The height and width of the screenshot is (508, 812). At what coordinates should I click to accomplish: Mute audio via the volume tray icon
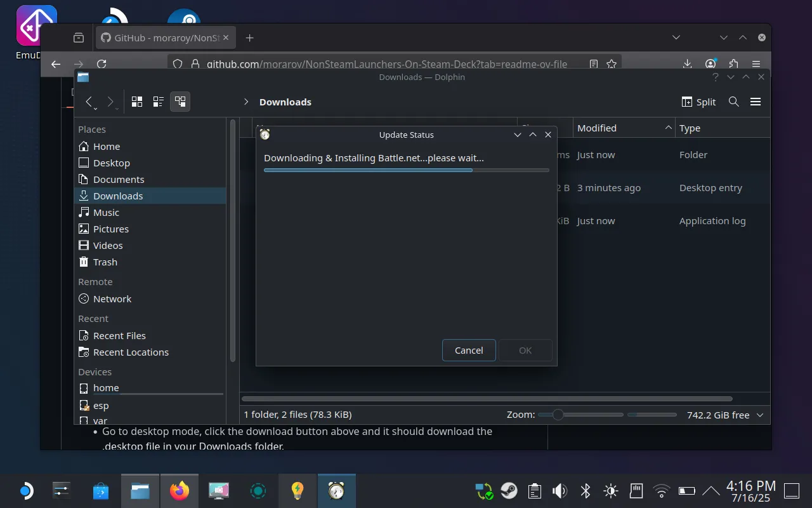[560, 490]
